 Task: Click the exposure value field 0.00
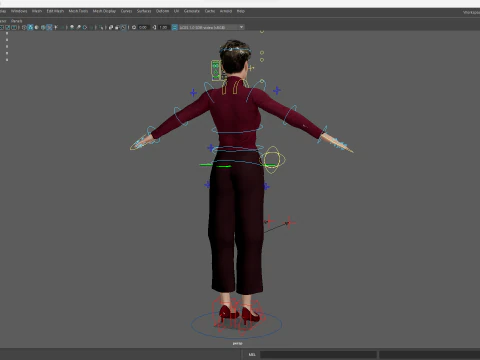(x=143, y=27)
